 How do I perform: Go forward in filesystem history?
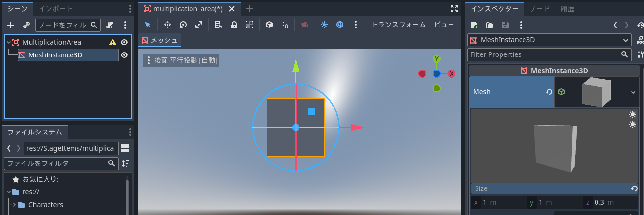19,148
